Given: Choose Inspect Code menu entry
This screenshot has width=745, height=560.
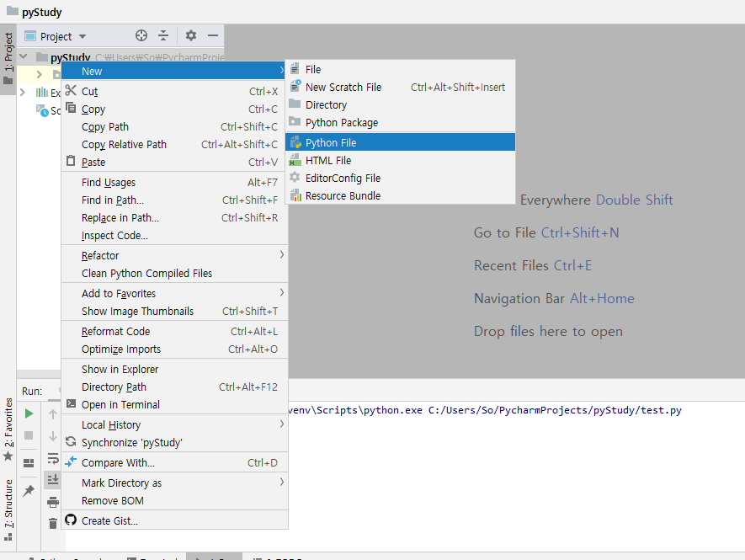Looking at the screenshot, I should coord(175,235).
